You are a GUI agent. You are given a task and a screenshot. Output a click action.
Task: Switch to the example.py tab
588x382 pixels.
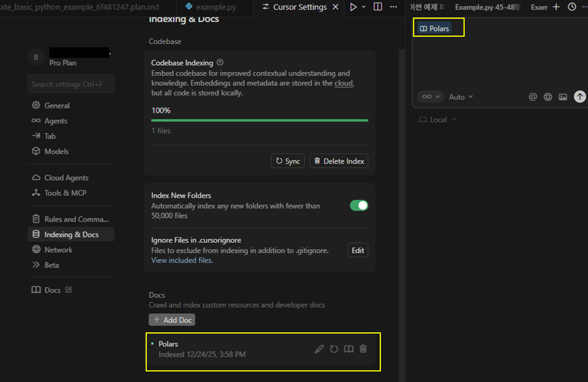pos(211,7)
